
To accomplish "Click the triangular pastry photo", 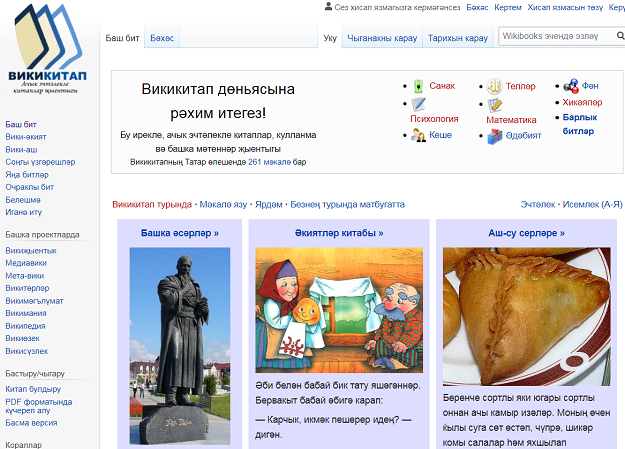I will tap(527, 317).
